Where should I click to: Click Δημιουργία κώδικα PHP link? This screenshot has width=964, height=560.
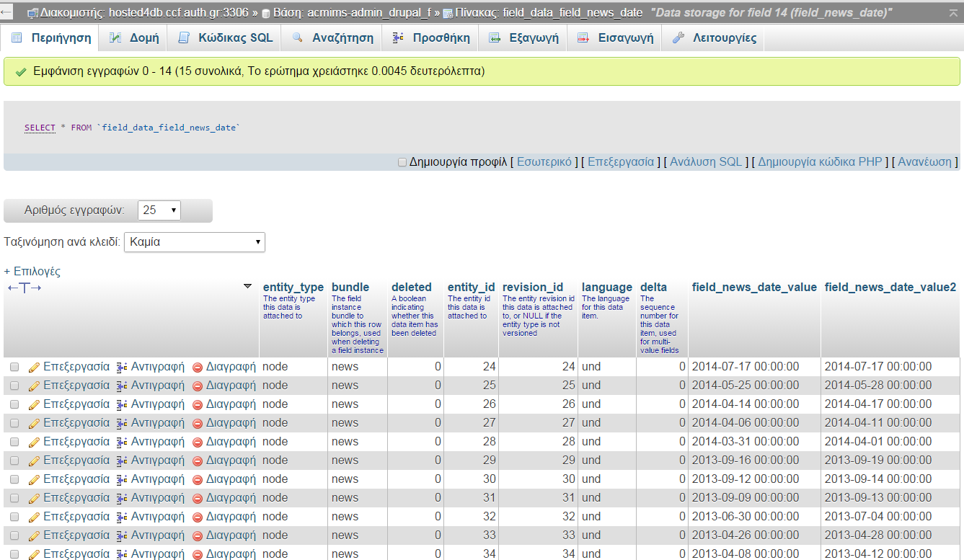click(x=820, y=162)
